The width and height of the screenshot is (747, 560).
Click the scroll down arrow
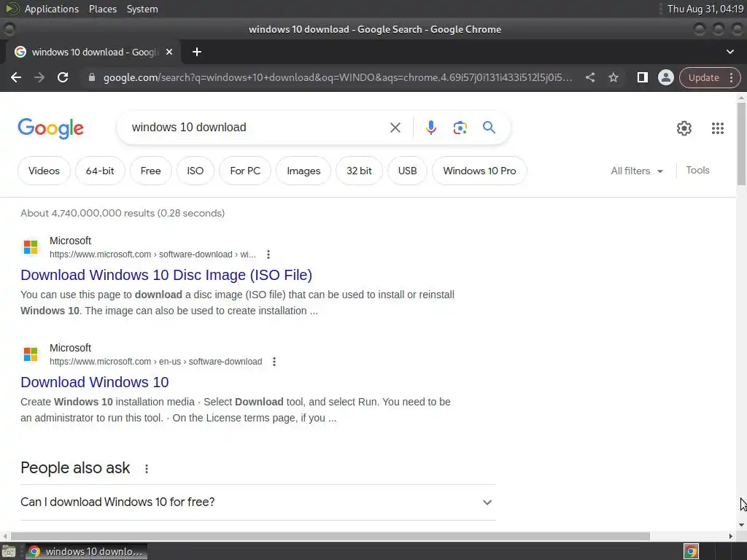tap(741, 525)
